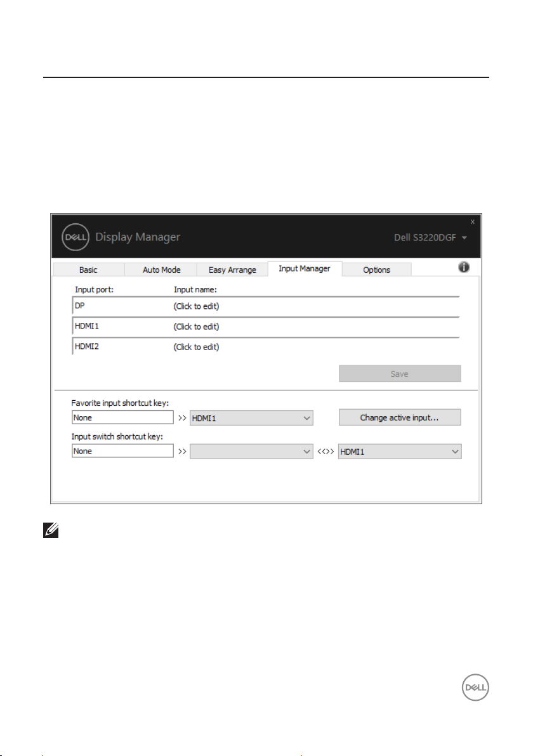Go to the Options tab
This screenshot has width=533, height=756.
pos(376,270)
